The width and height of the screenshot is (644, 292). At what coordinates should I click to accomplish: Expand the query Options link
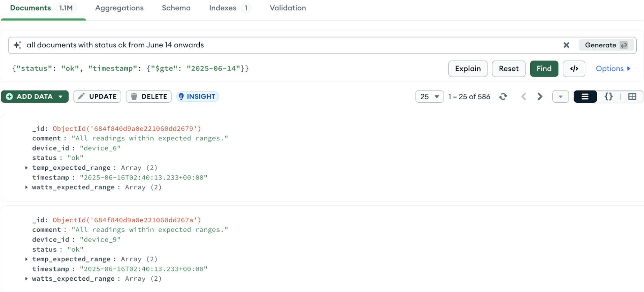[613, 69]
